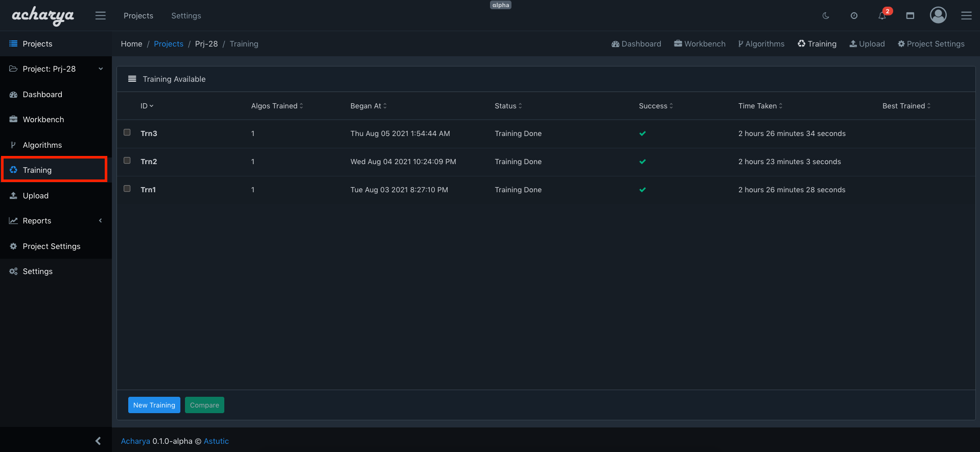The width and height of the screenshot is (980, 452).
Task: Tick the checkbox for Trn1
Action: pos(127,189)
